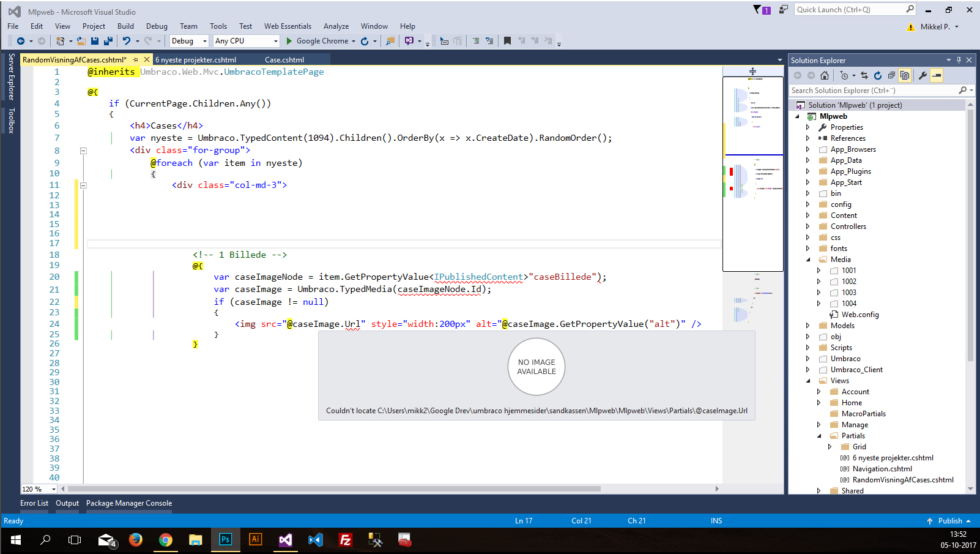Open Photoshop from the taskbar

[x=225, y=540]
